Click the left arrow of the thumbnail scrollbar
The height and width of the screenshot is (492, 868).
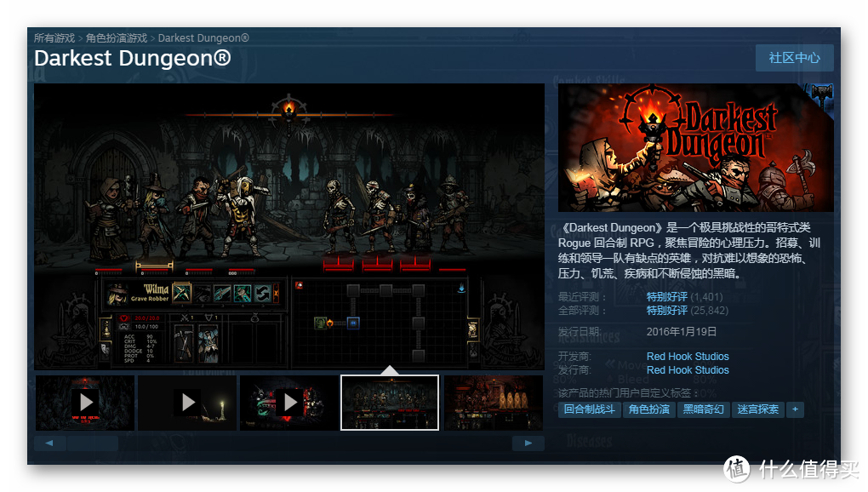tap(49, 443)
